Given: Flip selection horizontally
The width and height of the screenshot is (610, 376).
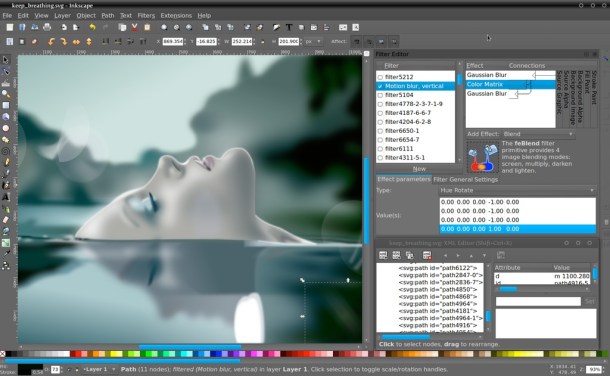Looking at the screenshot, I should point(76,42).
